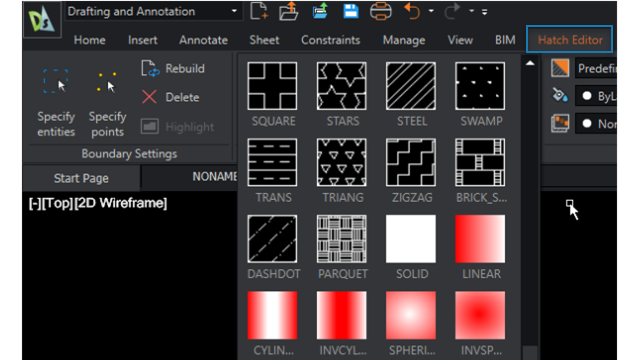The width and height of the screenshot is (640, 360).
Task: Select the Specify entities tool
Action: [56, 103]
